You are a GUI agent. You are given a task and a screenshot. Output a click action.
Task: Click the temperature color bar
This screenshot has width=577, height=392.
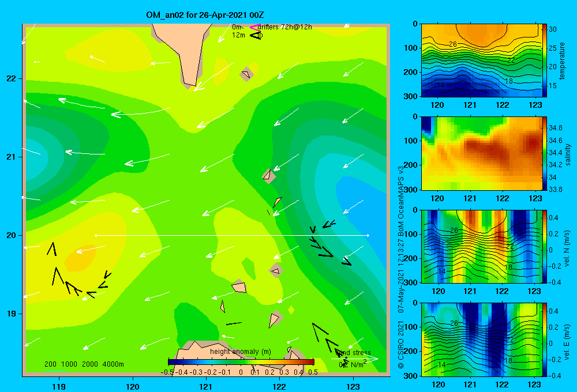(x=545, y=61)
